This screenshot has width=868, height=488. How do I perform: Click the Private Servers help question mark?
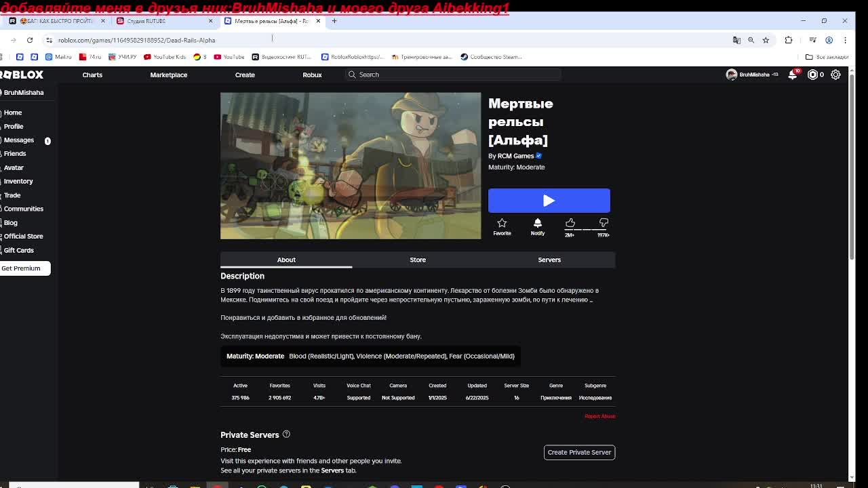coord(286,434)
